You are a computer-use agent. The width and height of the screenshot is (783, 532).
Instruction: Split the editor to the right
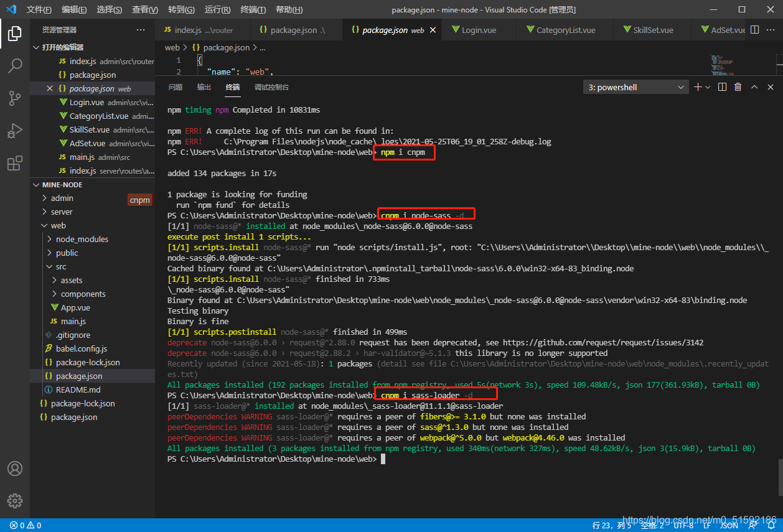pos(754,30)
